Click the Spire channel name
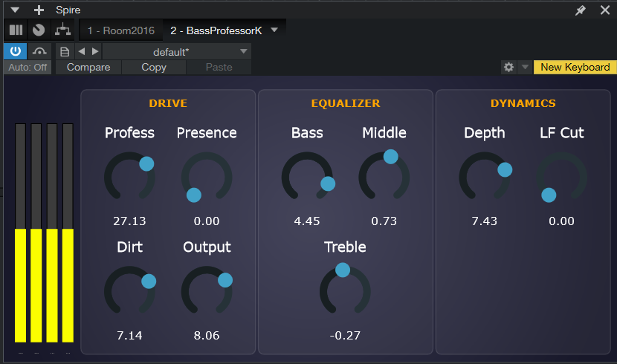 tap(68, 10)
